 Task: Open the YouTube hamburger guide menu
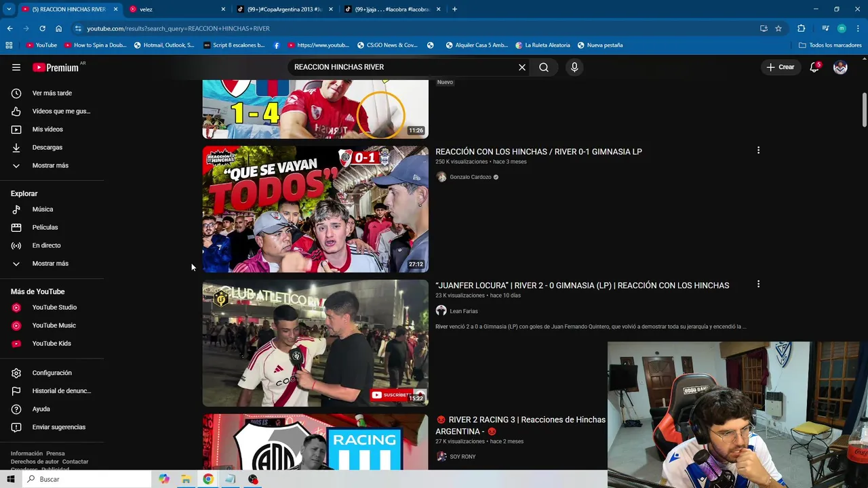tap(16, 67)
